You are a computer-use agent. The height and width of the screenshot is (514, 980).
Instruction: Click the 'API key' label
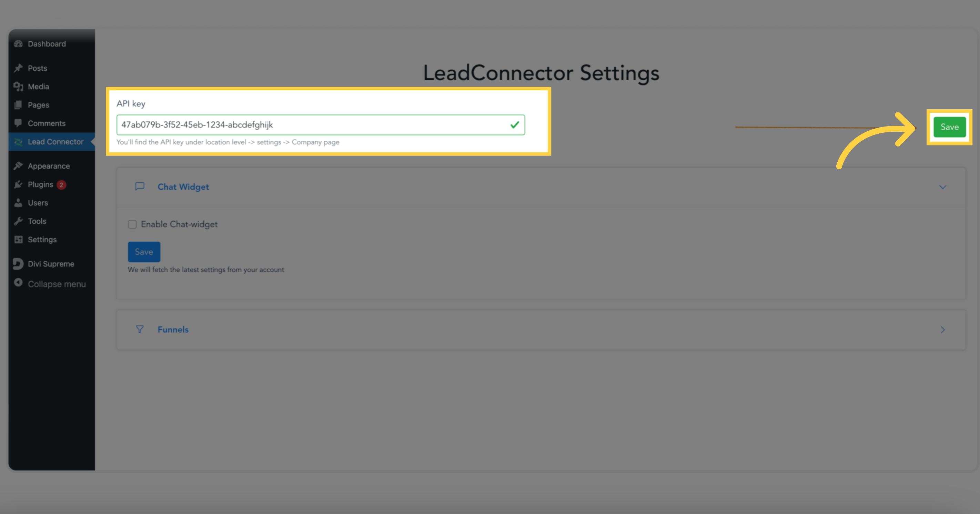pyautogui.click(x=131, y=103)
